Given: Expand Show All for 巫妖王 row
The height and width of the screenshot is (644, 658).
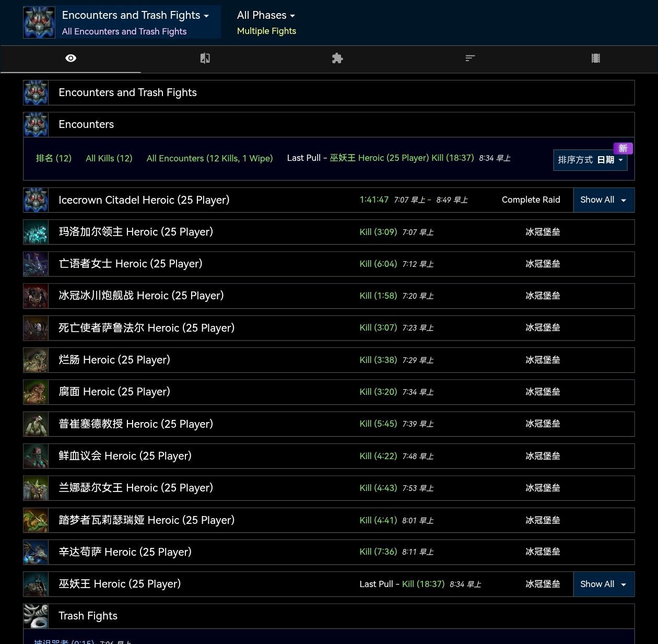Looking at the screenshot, I should point(603,584).
